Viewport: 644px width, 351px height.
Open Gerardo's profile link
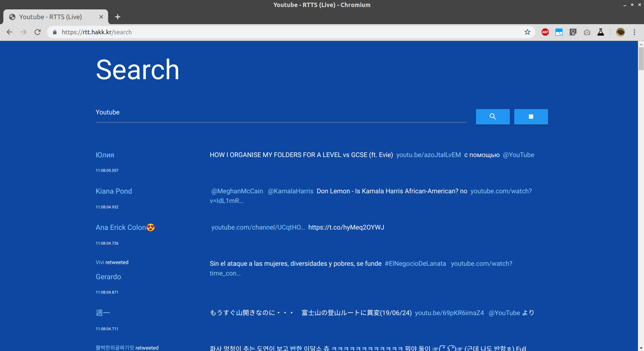(108, 277)
